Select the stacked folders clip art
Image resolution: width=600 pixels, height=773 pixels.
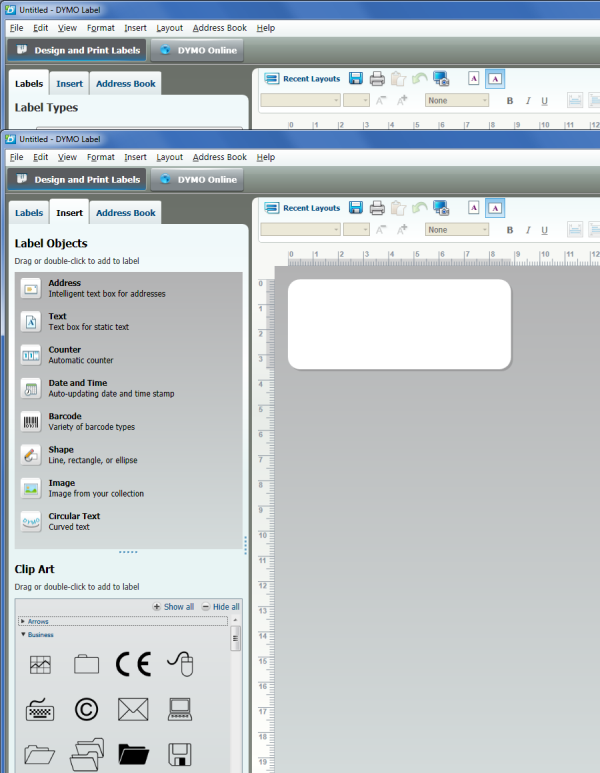(87, 754)
